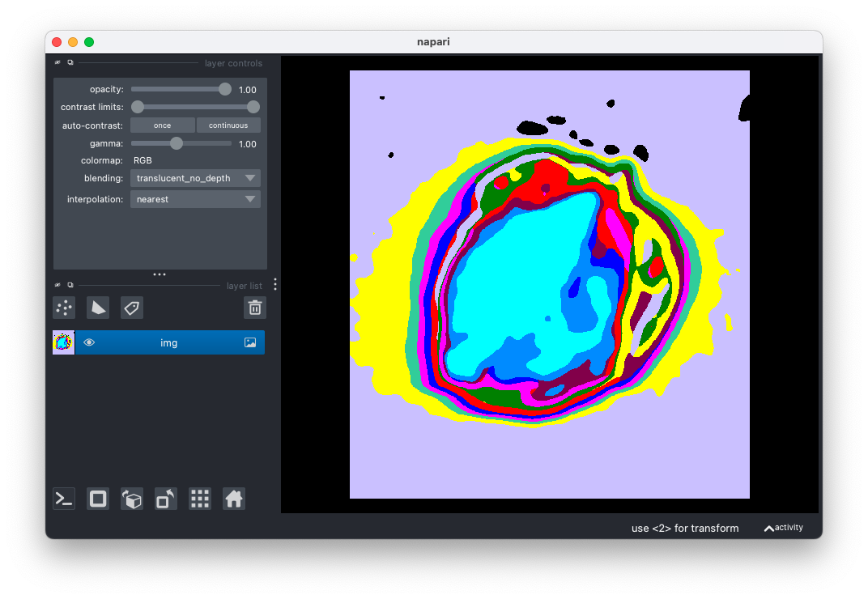Expand the activity panel
This screenshot has height=599, width=868.
(x=784, y=528)
